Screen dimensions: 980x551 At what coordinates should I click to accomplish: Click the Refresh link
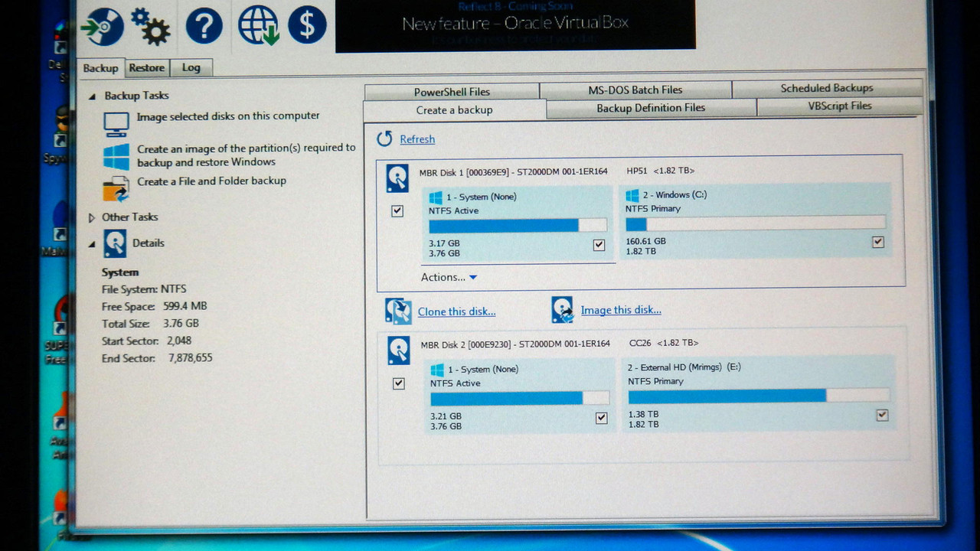(x=417, y=139)
